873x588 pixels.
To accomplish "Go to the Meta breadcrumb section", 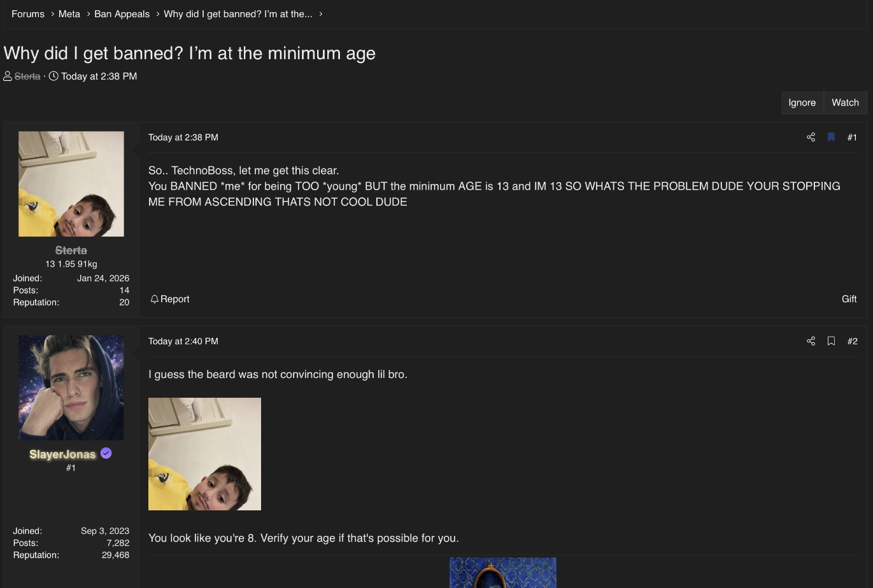I will 69,14.
